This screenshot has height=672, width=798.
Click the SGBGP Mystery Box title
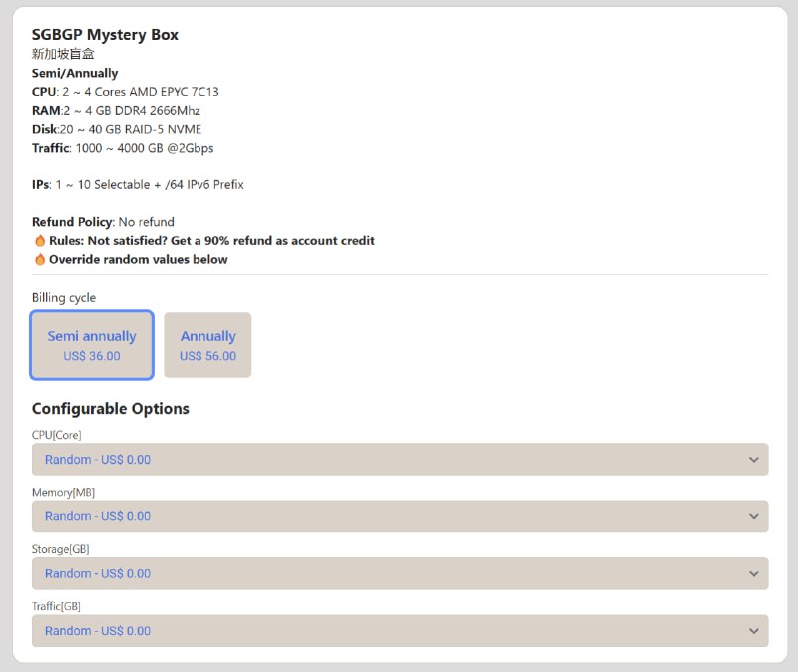(104, 34)
